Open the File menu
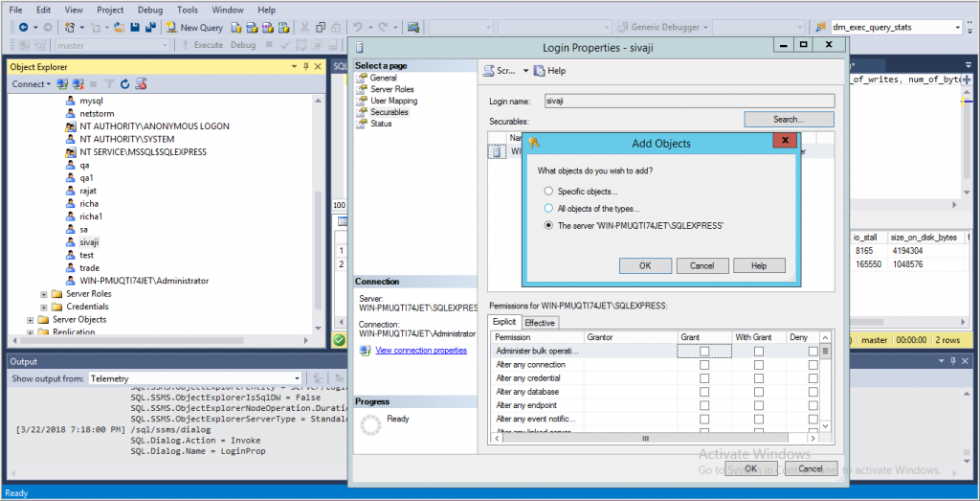Screen dimensions: 980x501 16,10
